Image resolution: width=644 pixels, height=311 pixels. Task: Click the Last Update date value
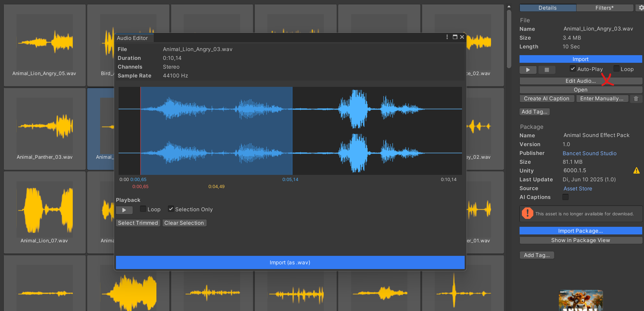pos(589,180)
